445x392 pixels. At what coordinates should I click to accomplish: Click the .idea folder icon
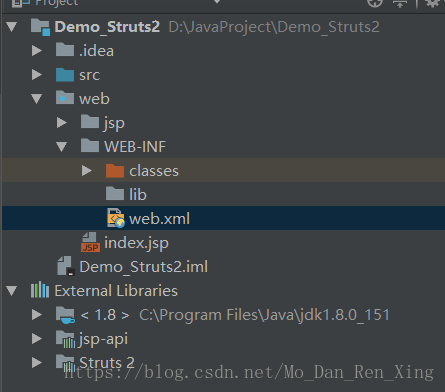65,50
